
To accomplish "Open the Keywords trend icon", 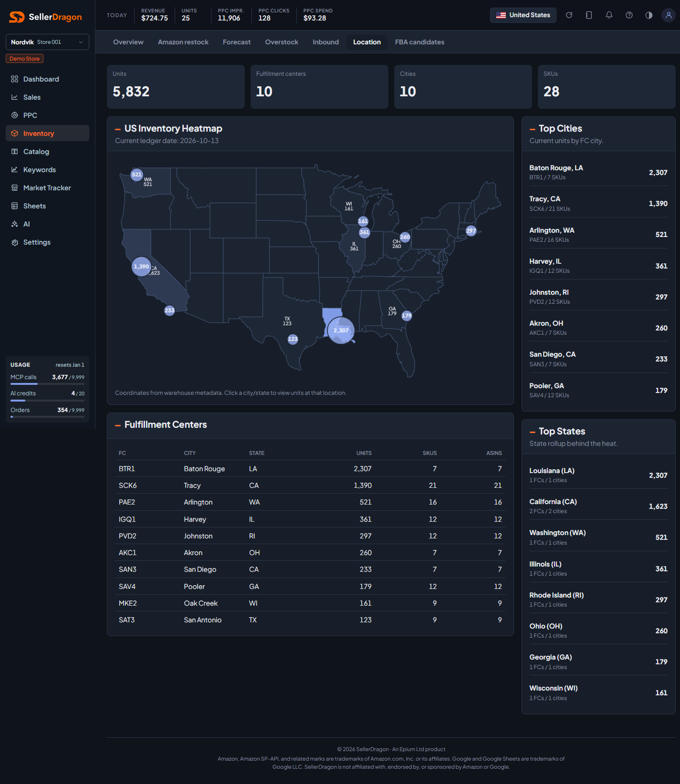I will coord(15,170).
